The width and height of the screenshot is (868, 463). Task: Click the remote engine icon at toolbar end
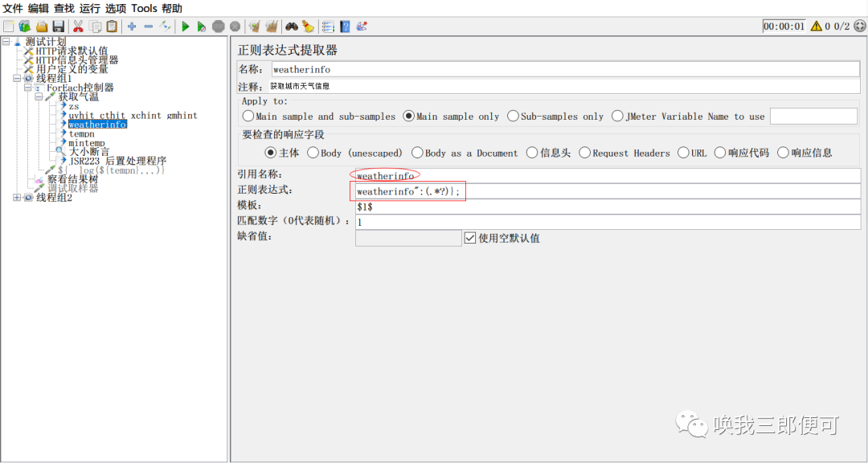[858, 26]
